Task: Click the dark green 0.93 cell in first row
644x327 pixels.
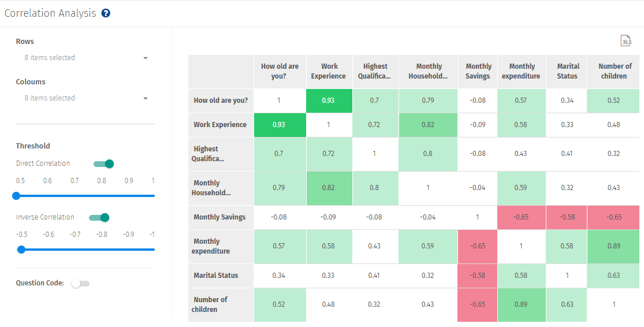Action: click(x=329, y=101)
